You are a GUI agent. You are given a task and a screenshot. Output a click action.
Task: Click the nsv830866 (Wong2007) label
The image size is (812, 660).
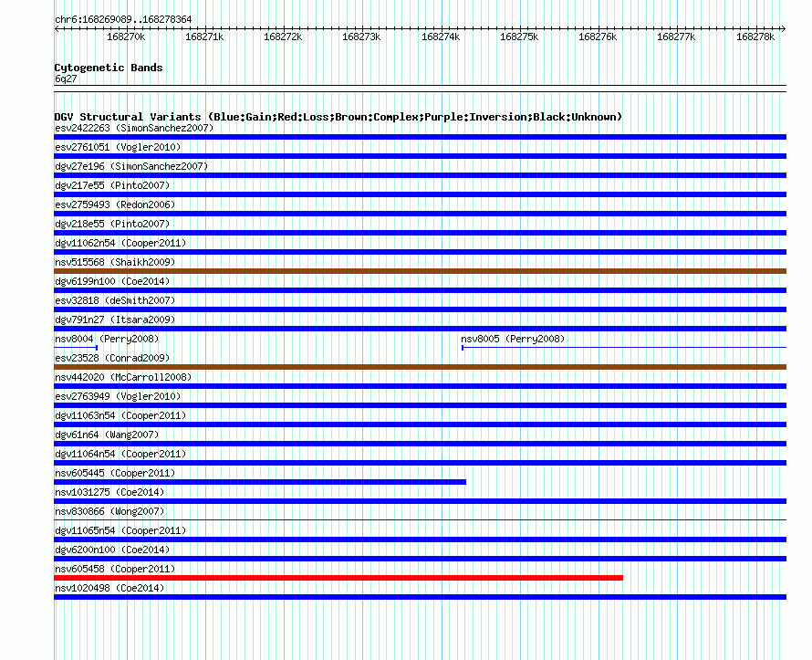[x=109, y=511]
